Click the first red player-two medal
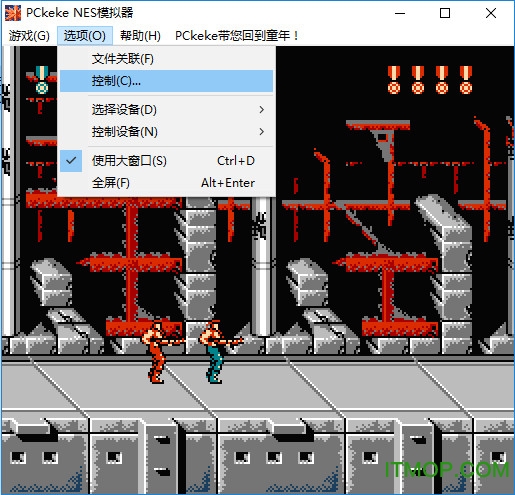This screenshot has width=515, height=495. (394, 80)
